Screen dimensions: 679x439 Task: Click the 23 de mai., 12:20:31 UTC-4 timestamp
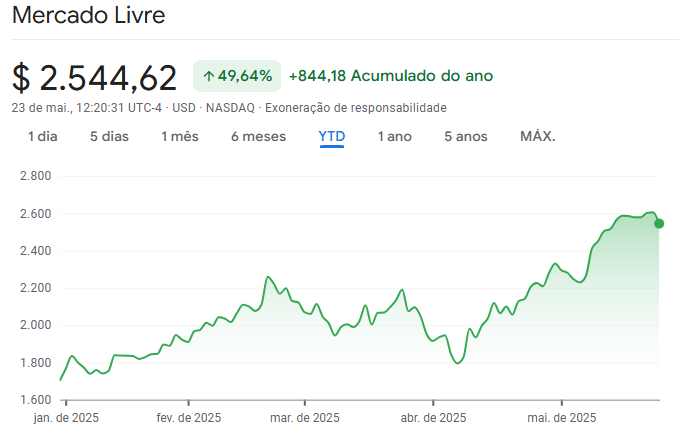coord(87,107)
